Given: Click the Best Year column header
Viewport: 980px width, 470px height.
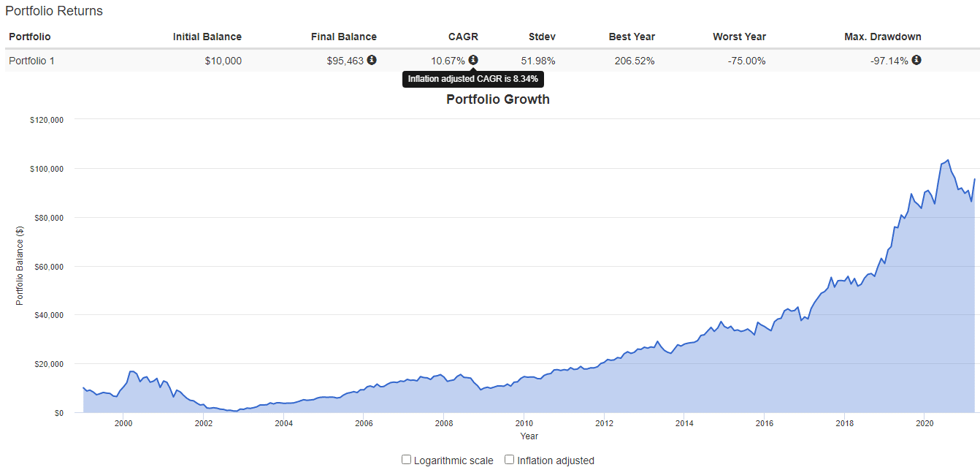Looking at the screenshot, I should tap(632, 37).
